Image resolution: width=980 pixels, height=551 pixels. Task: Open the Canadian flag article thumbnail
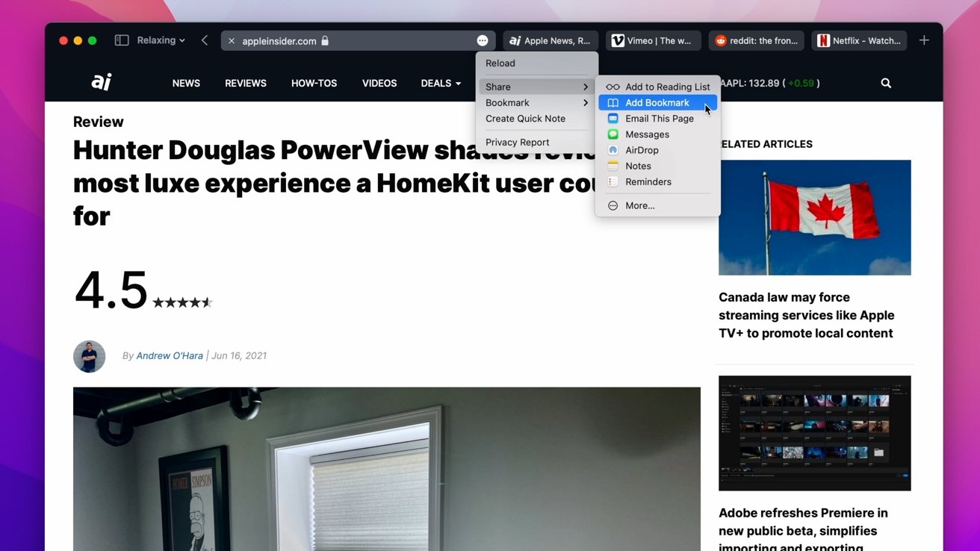point(815,217)
